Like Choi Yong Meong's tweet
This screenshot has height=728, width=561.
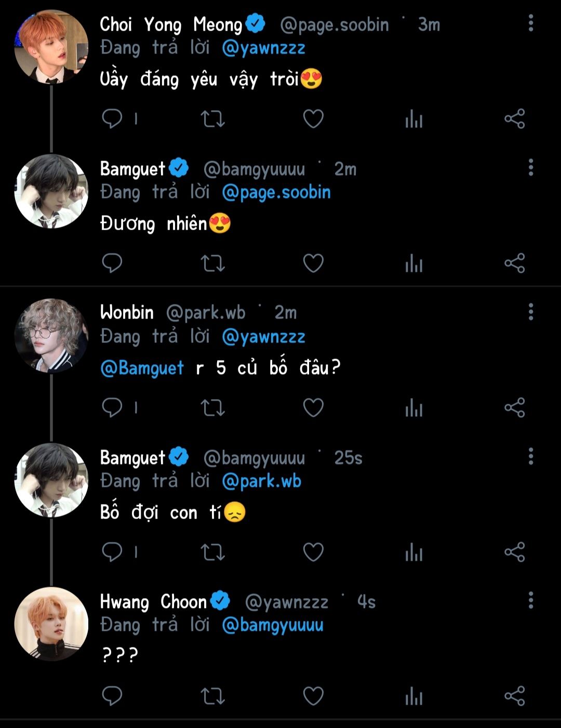pos(313,119)
